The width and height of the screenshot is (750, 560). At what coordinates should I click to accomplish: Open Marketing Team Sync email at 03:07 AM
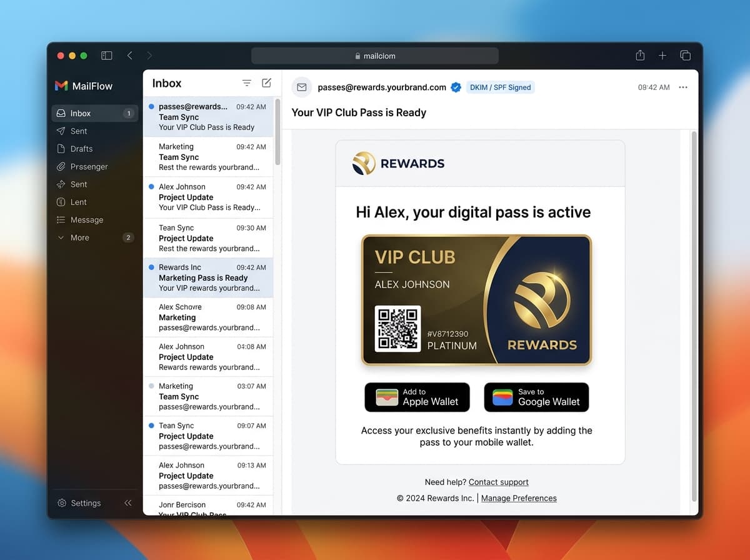(x=208, y=396)
